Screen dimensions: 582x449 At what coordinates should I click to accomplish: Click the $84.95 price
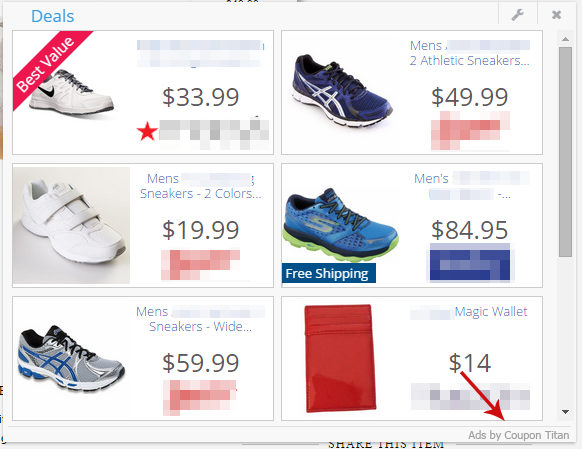coord(470,230)
